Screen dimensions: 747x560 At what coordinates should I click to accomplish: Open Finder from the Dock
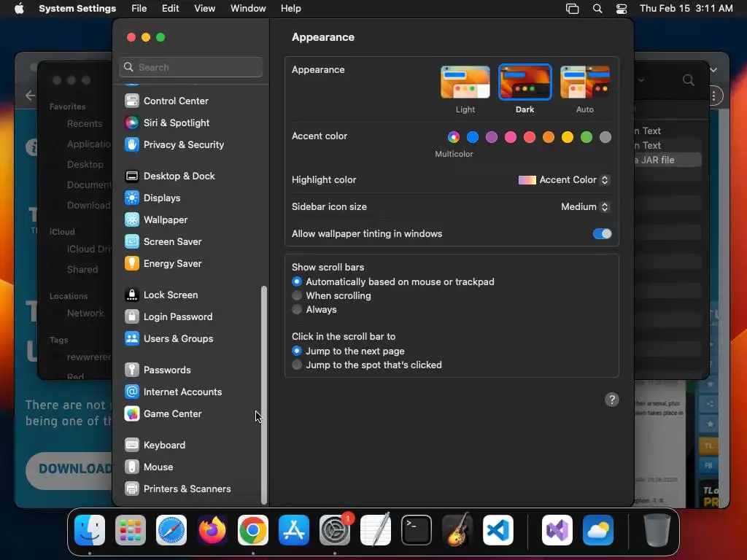(90, 530)
